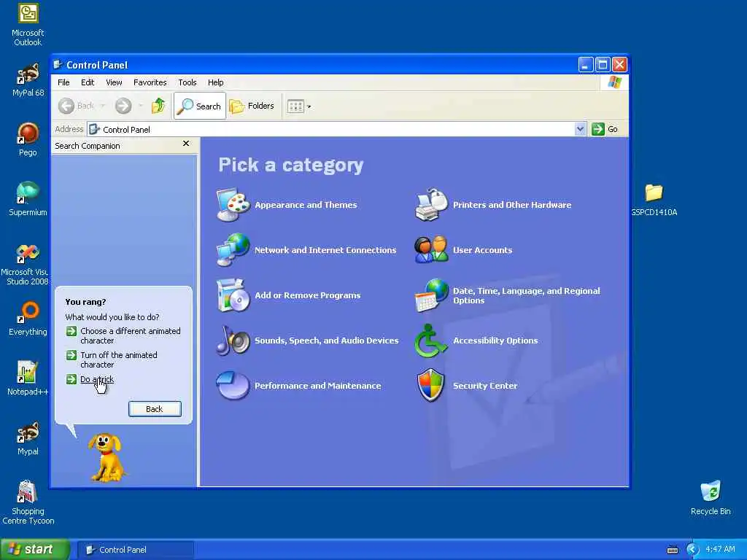Select Mypal desktop icon
The image size is (747, 560).
28,438
